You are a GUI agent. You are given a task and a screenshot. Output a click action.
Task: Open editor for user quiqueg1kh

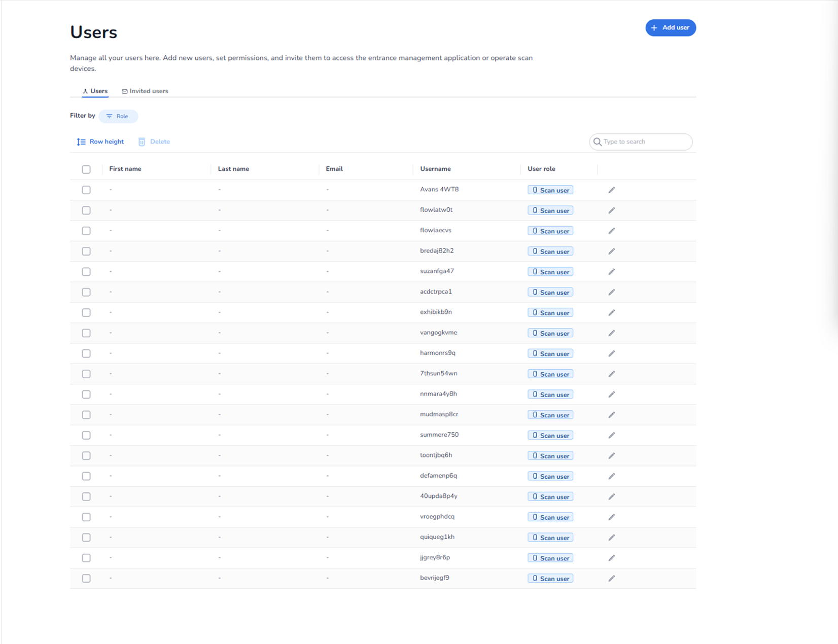pyautogui.click(x=611, y=538)
